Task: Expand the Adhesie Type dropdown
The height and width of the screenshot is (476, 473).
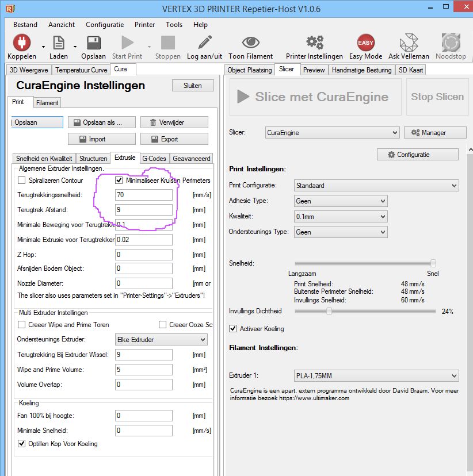Action: [341, 201]
